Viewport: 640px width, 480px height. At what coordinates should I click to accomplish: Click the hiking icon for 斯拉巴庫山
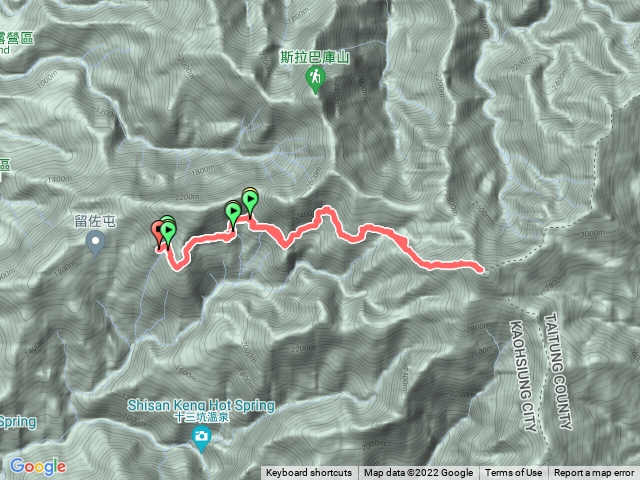[x=315, y=80]
